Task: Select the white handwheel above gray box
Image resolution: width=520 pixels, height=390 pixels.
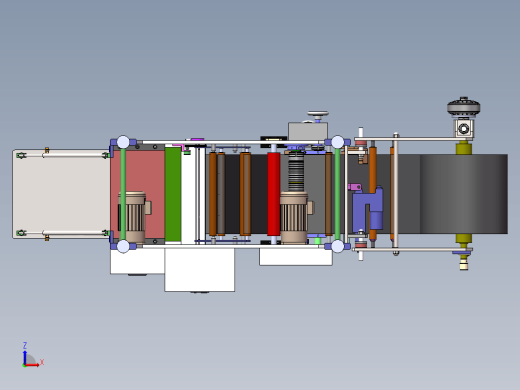Action: click(318, 115)
